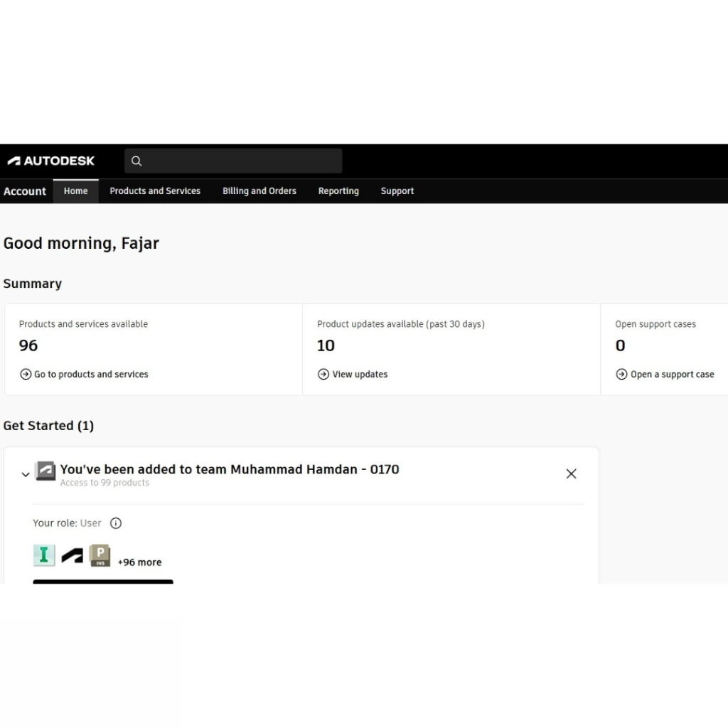Open the Home tab
The width and height of the screenshot is (728, 728).
click(76, 191)
